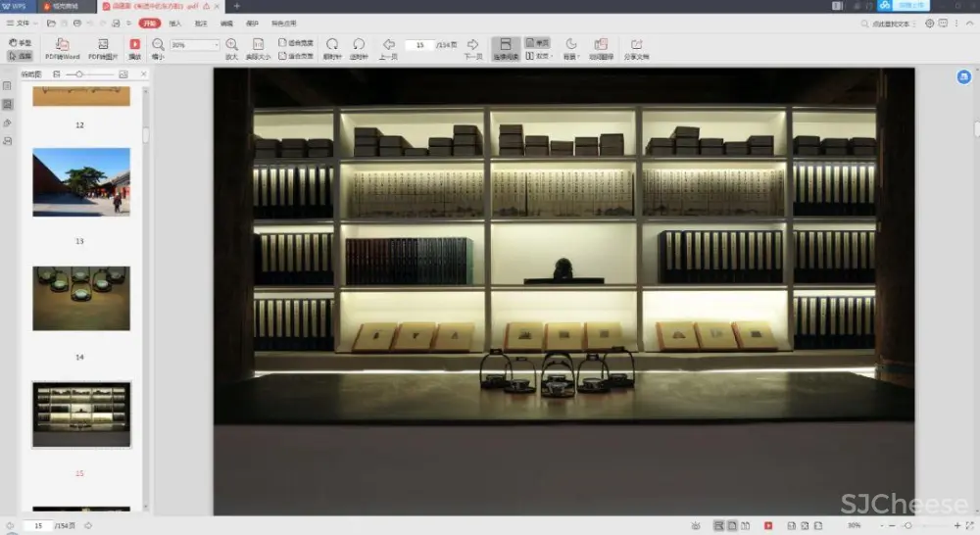
Task: Switch to the 插入 ribbon tab
Action: tap(174, 23)
